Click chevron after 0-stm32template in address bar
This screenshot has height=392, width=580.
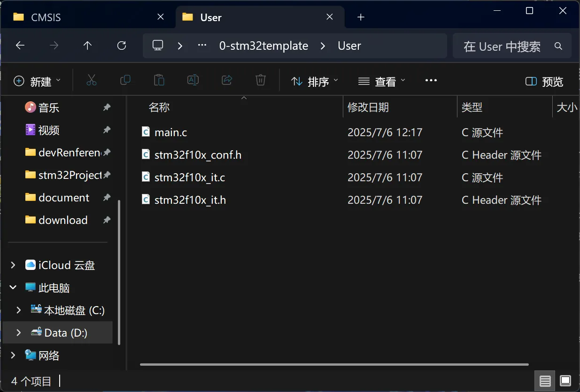coord(323,46)
